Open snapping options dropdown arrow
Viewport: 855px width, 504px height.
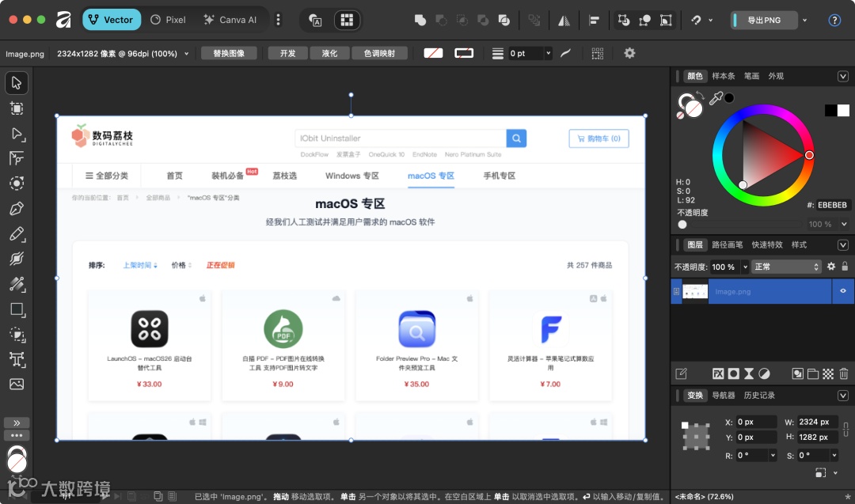(710, 20)
